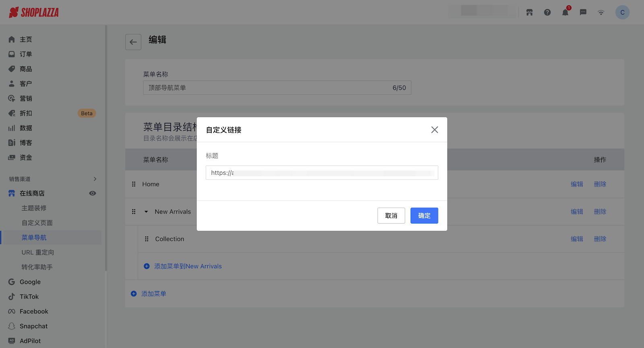The image size is (644, 348).
Task: Toggle online store preview eye icon
Action: click(x=93, y=193)
